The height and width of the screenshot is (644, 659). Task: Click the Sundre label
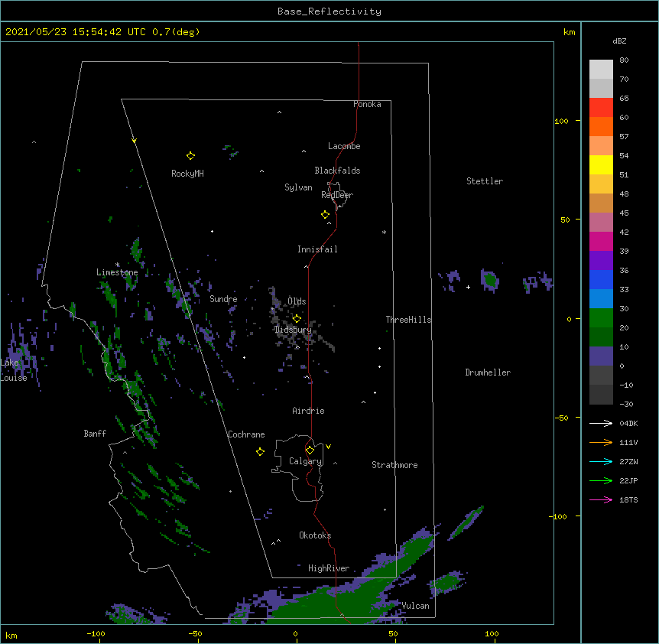tap(223, 299)
